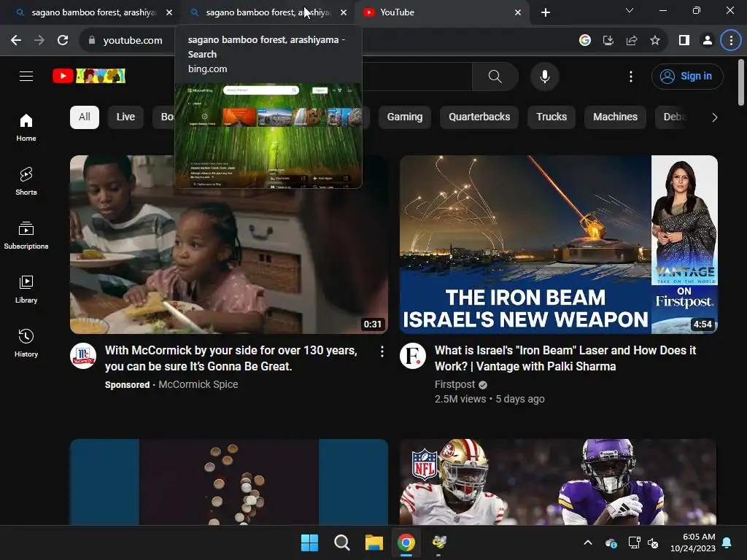This screenshot has width=747, height=560.
Task: Open History in the sidebar
Action: (x=26, y=343)
